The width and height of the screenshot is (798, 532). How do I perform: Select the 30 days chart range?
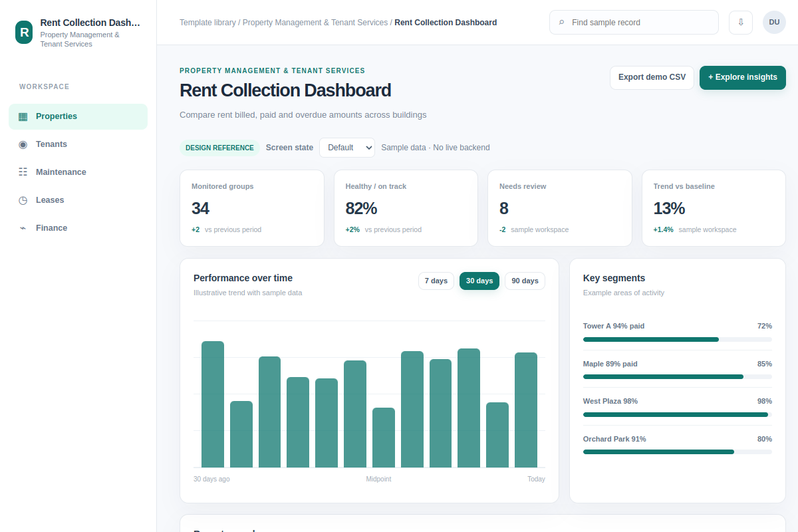tap(479, 281)
